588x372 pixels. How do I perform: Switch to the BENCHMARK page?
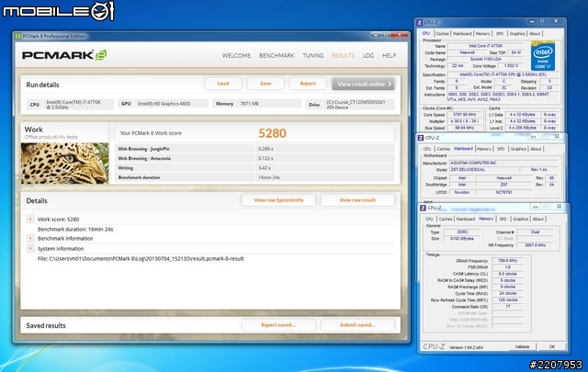click(x=277, y=55)
